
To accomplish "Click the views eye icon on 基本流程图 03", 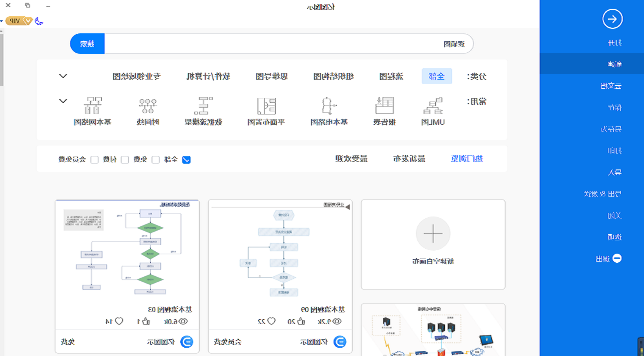I will pos(183,321).
